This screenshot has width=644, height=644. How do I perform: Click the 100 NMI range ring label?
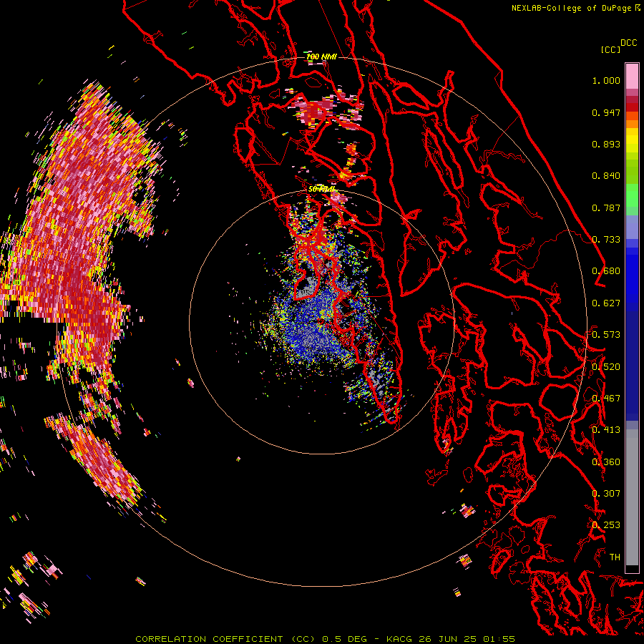point(321,57)
